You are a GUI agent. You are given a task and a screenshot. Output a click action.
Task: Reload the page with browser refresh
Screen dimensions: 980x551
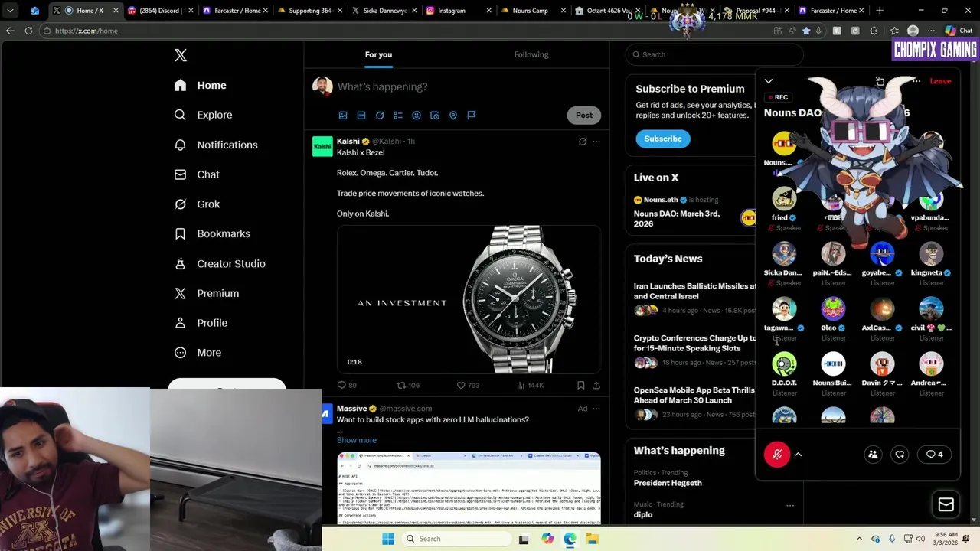(x=28, y=31)
